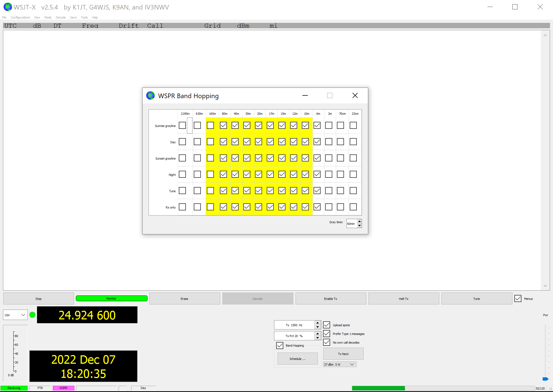553x392 pixels.
Task: Disable the Band Hopping checkbox
Action: [x=280, y=346]
